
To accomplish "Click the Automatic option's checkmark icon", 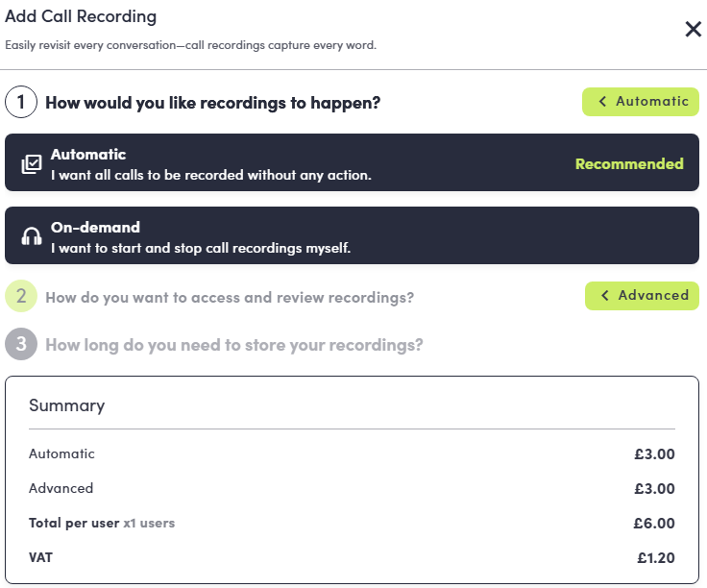I will click(32, 164).
